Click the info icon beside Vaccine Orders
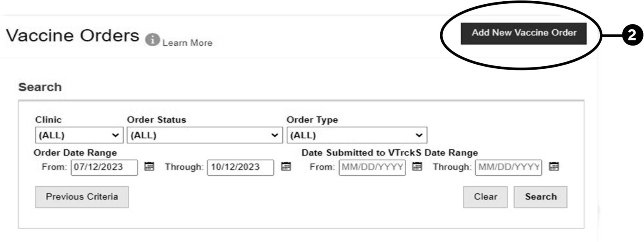Image resolution: width=644 pixels, height=242 pixels. 153,40
